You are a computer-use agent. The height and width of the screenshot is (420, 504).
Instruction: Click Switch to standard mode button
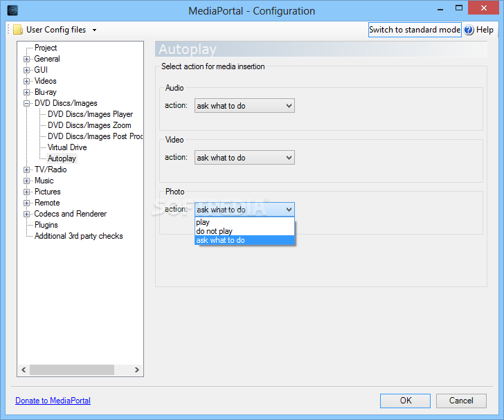415,30
